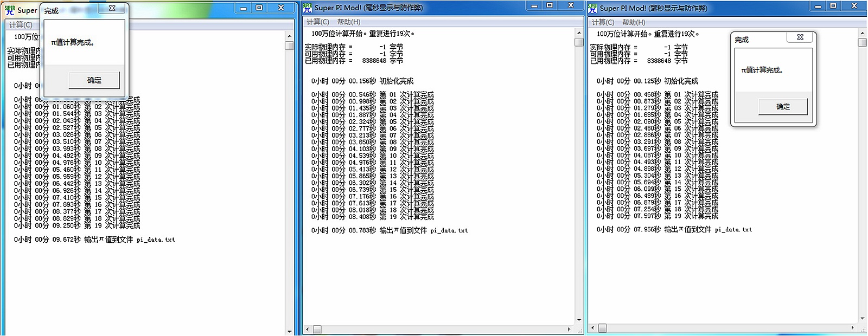The image size is (868, 336).
Task: Click the scroll-down arrow in the right window's vertical scrollbar
Action: pos(862,319)
